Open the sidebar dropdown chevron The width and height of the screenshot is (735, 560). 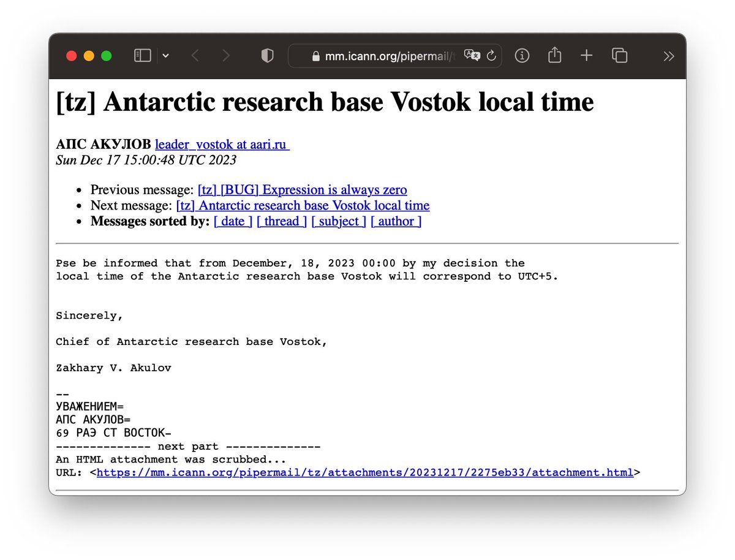[165, 56]
